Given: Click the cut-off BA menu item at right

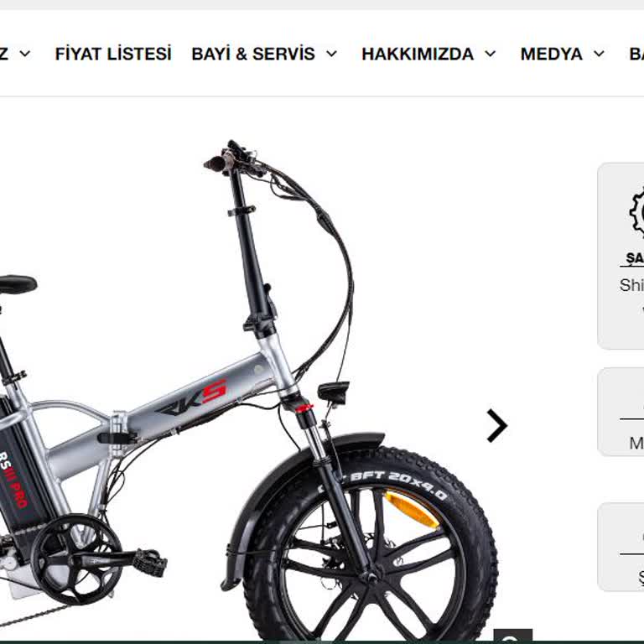Looking at the screenshot, I should (x=636, y=54).
